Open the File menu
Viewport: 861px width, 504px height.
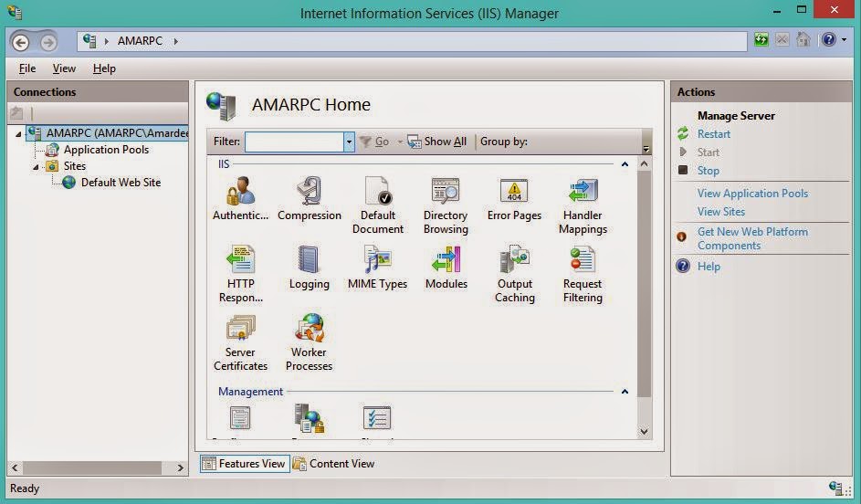click(26, 68)
